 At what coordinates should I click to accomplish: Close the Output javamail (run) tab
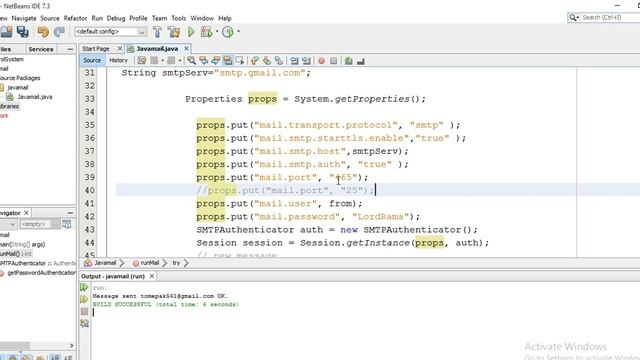coord(152,276)
